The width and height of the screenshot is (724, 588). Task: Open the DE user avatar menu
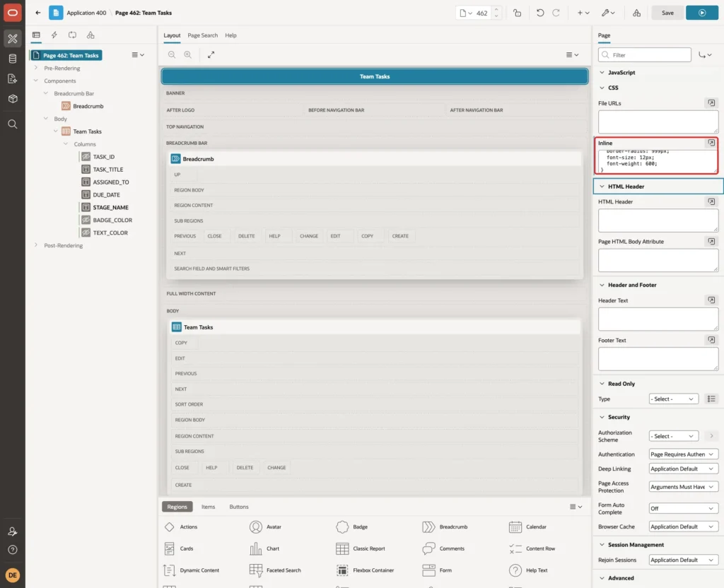coord(13,575)
